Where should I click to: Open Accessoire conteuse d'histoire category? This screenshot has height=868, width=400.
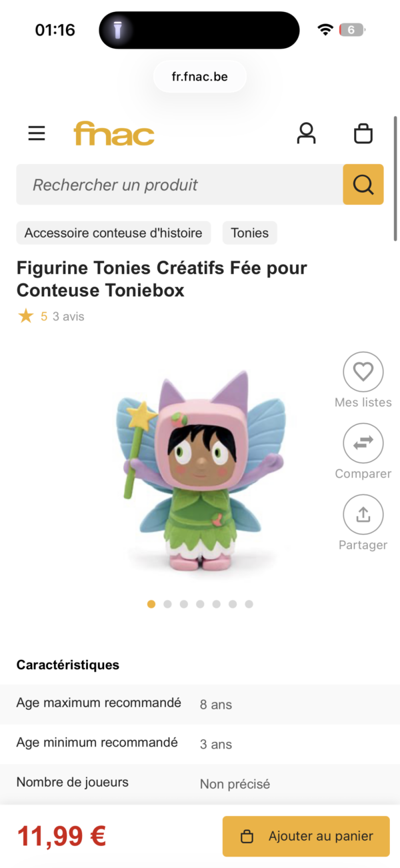pyautogui.click(x=113, y=233)
